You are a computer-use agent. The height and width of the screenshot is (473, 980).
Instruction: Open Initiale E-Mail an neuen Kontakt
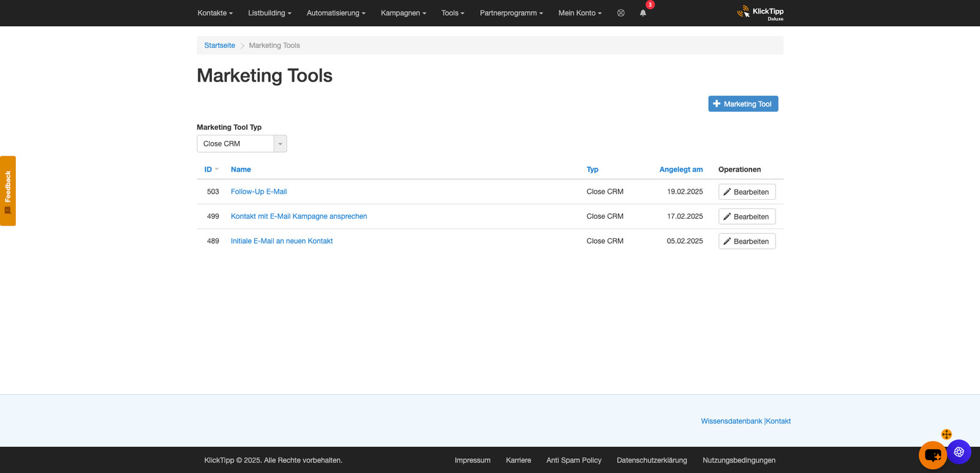(x=282, y=241)
